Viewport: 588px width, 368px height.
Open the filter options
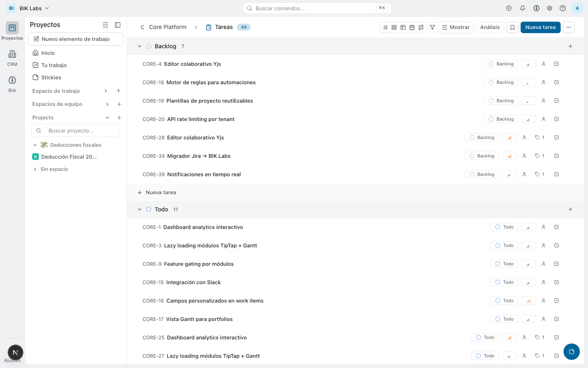(432, 27)
